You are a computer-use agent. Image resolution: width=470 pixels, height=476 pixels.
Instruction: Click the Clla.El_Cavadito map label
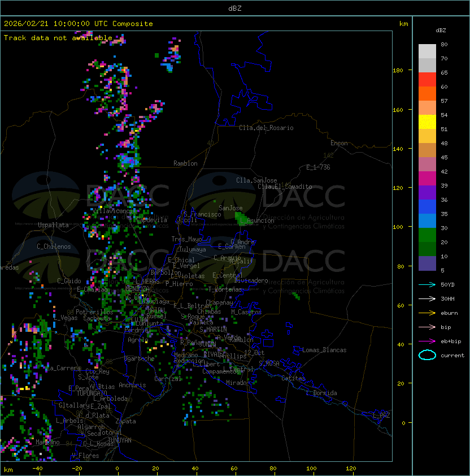point(285,187)
